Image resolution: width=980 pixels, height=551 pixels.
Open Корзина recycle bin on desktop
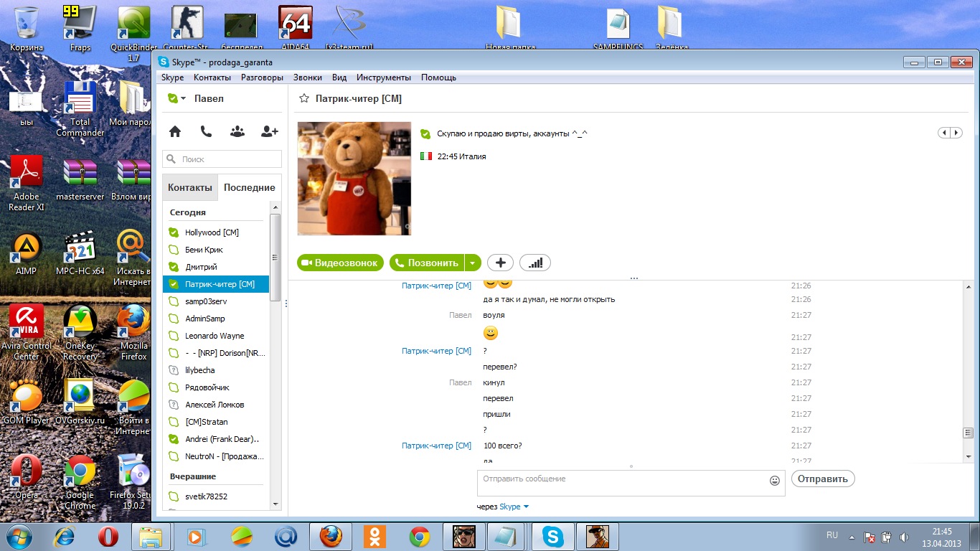point(27,29)
